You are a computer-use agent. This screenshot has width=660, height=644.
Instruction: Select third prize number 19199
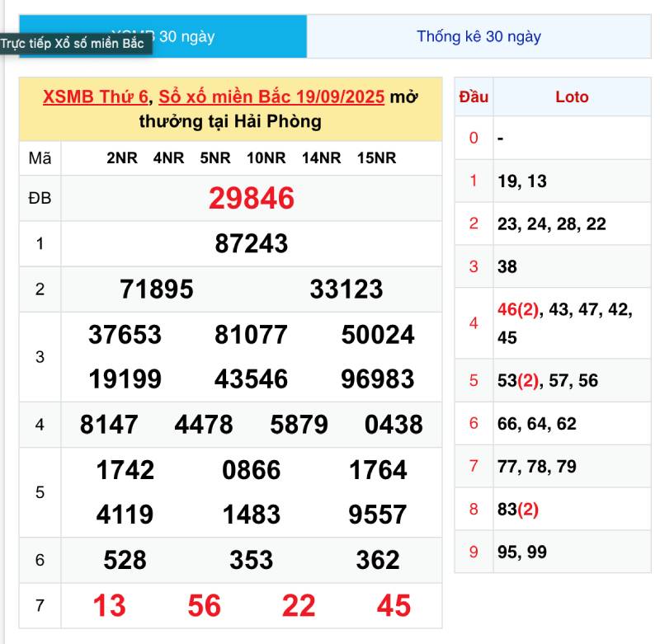coord(125,379)
